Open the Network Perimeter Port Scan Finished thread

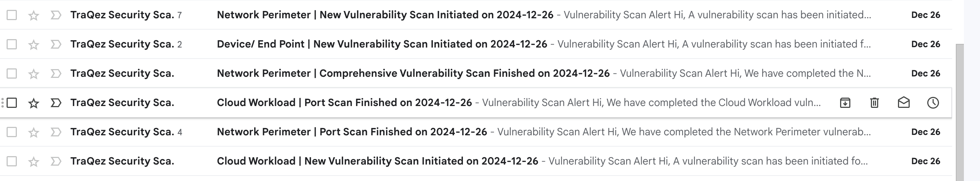(352, 132)
